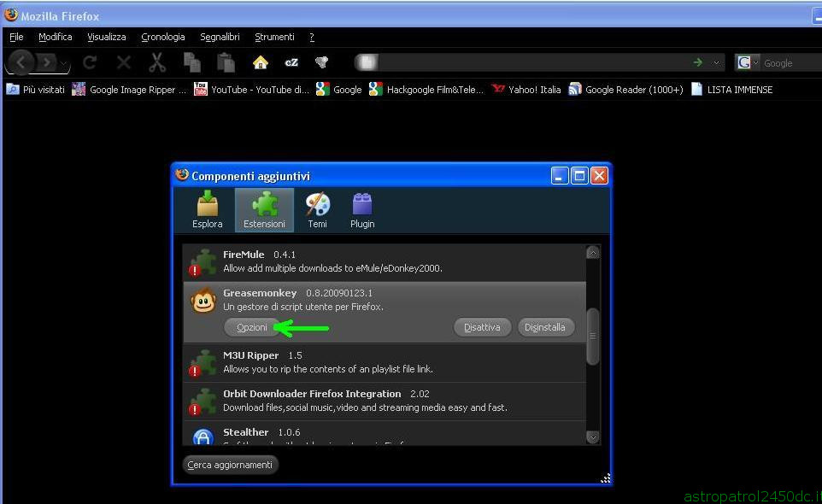
Task: Open the Google Image Ripper bookmark
Action: pos(129,90)
